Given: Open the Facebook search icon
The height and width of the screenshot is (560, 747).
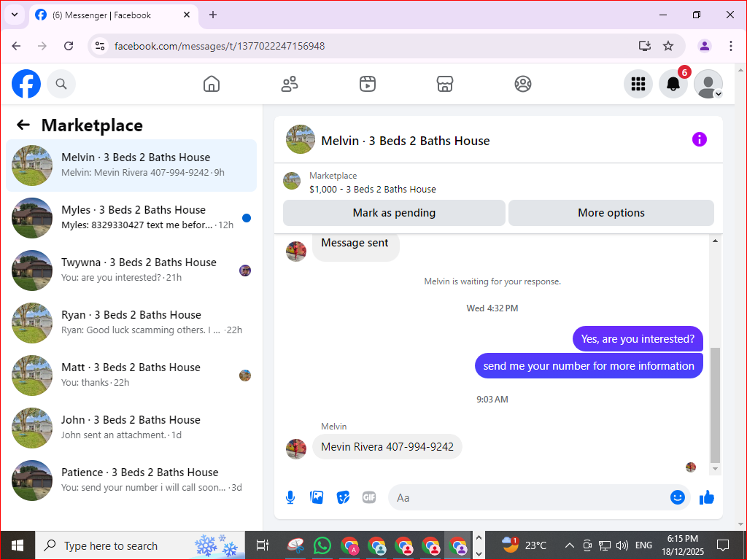Looking at the screenshot, I should [x=61, y=84].
